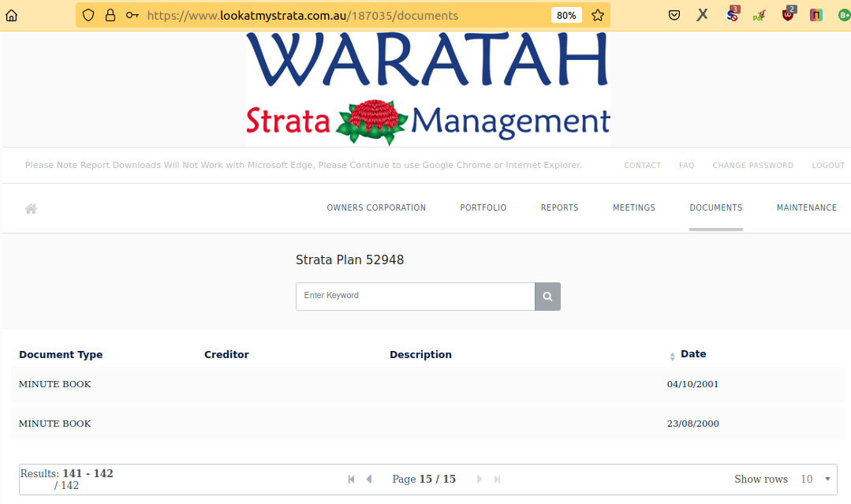The image size is (851, 504).
Task: Click the Results 141 - 142 count text
Action: pos(67,479)
